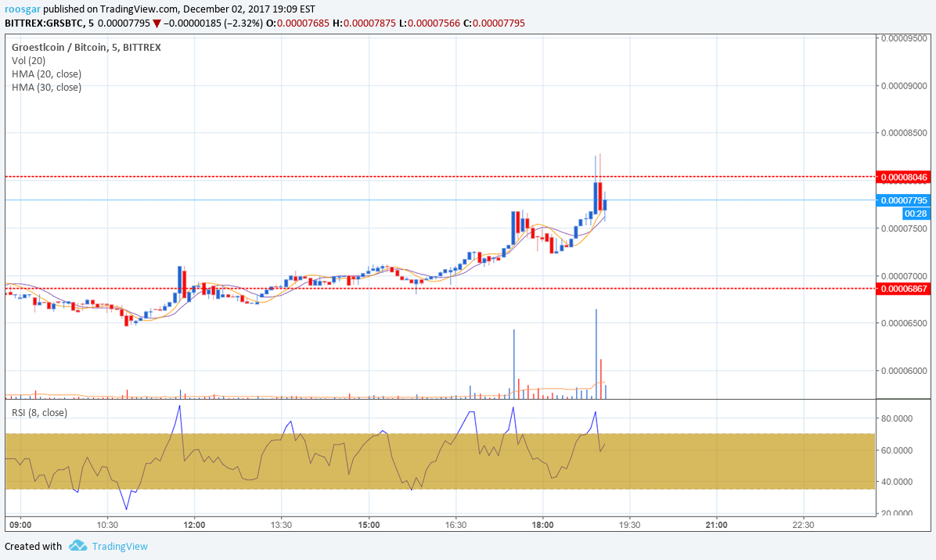Click the 12:00 time axis label
This screenshot has height=560, width=936.
pos(195,525)
